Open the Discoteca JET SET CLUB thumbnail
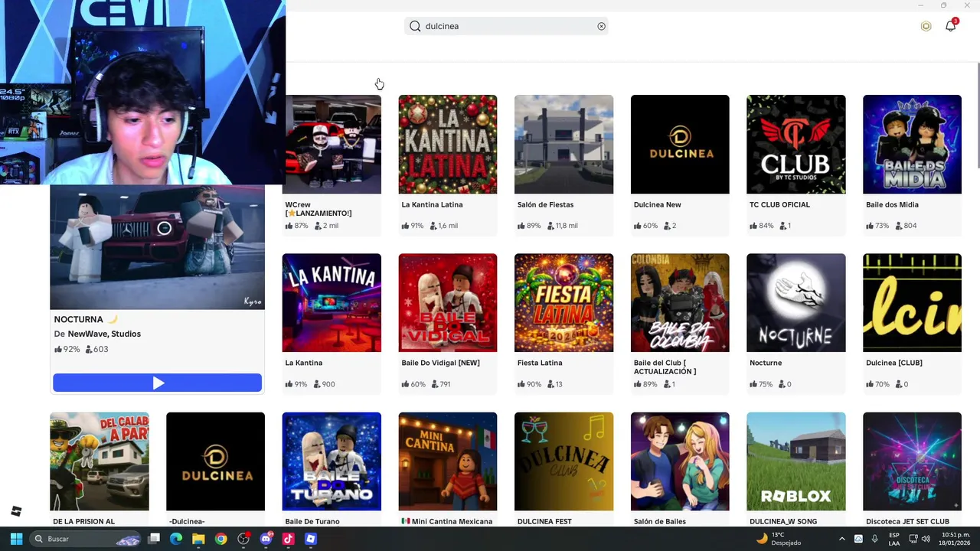This screenshot has width=980, height=551. tap(912, 461)
